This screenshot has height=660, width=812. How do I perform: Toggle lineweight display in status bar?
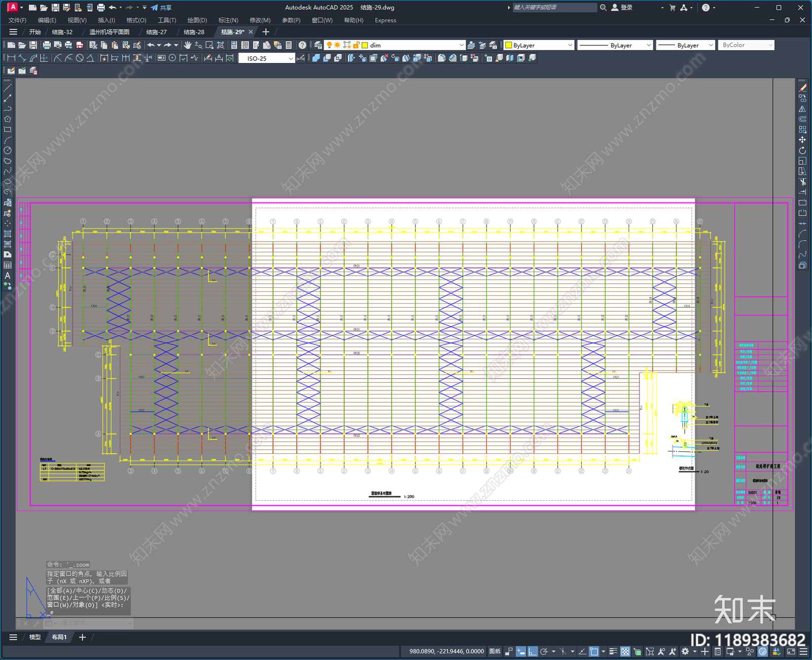point(613,651)
